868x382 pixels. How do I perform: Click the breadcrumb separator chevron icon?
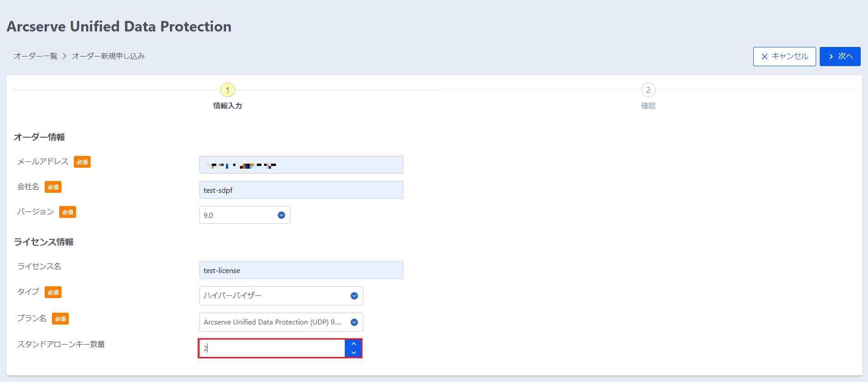click(65, 56)
